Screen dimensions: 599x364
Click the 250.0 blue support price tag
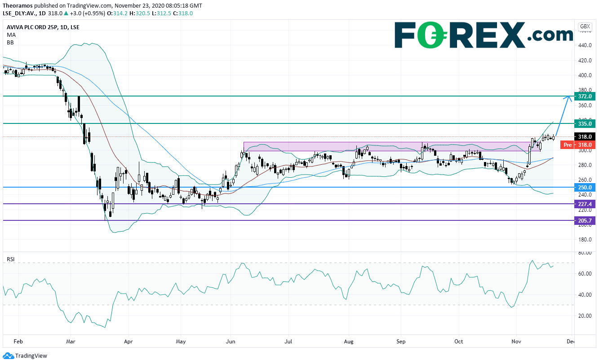[x=585, y=187]
